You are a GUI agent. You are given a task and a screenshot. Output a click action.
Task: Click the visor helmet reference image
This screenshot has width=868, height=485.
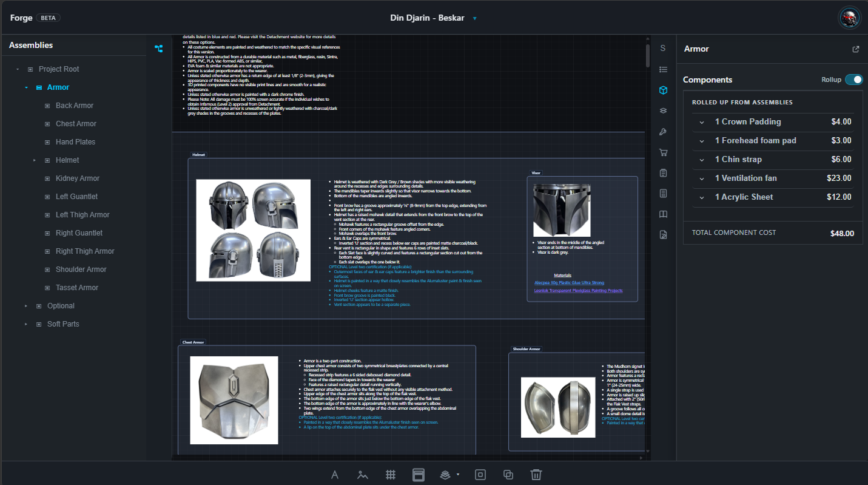562,211
